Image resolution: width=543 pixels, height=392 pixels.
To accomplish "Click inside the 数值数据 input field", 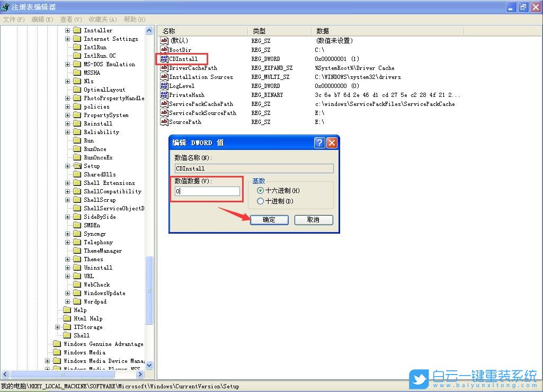I will 207,190.
